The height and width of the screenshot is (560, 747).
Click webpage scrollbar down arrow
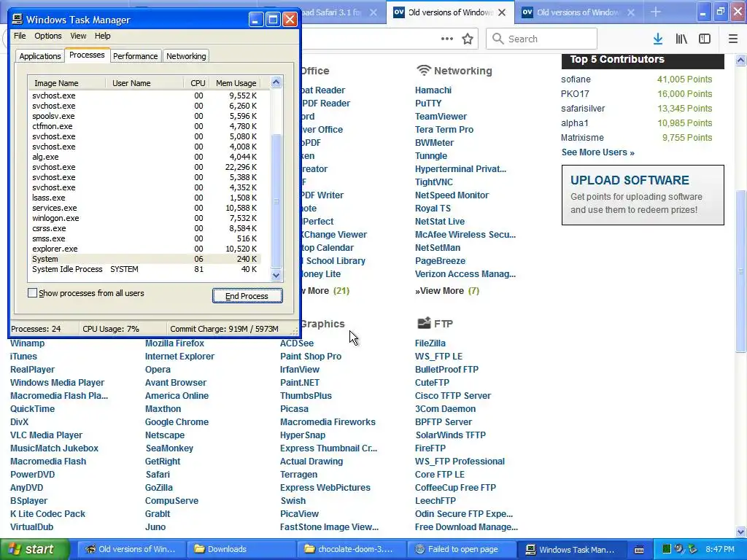[740, 532]
